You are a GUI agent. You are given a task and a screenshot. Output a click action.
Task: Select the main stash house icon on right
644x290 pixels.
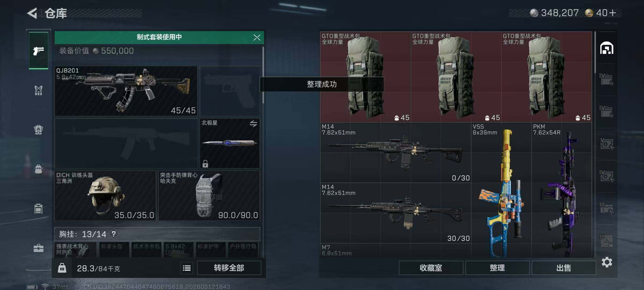point(606,48)
